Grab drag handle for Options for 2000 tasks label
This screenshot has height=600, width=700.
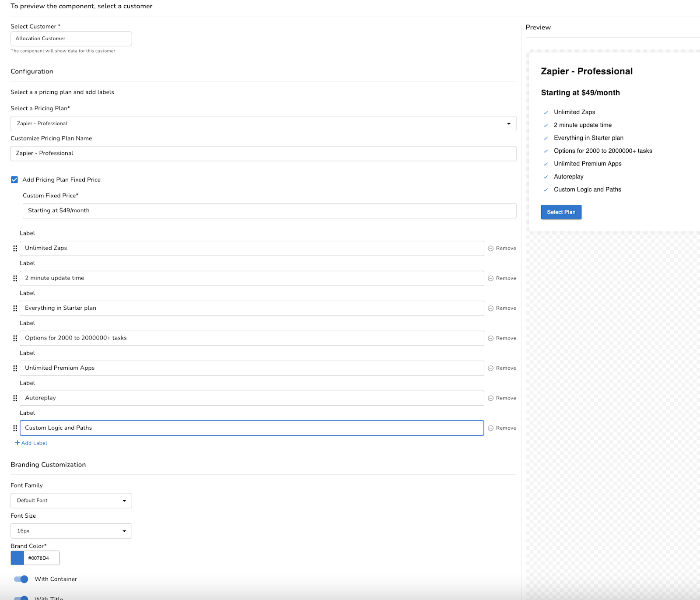(15, 338)
